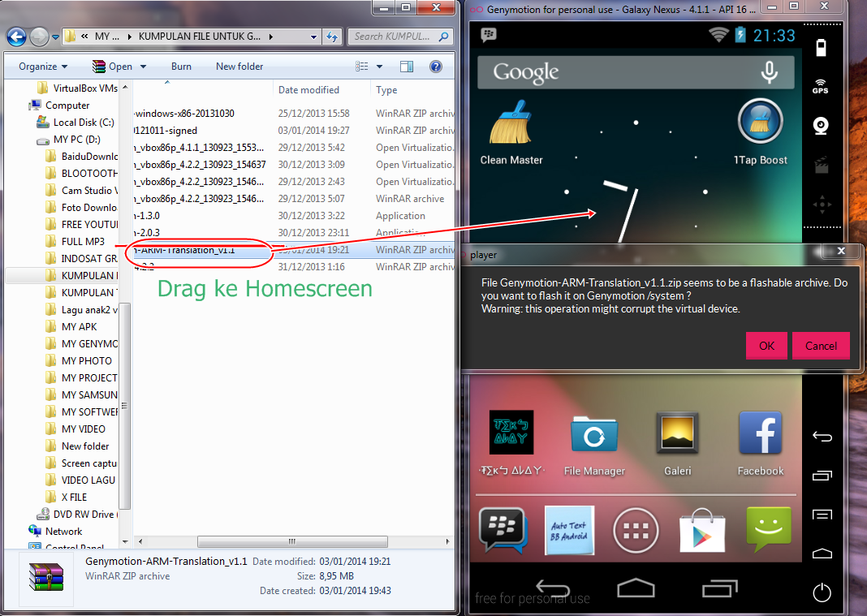Image resolution: width=867 pixels, height=616 pixels.
Task: Open the Genymotion camera widget
Action: coord(821,126)
